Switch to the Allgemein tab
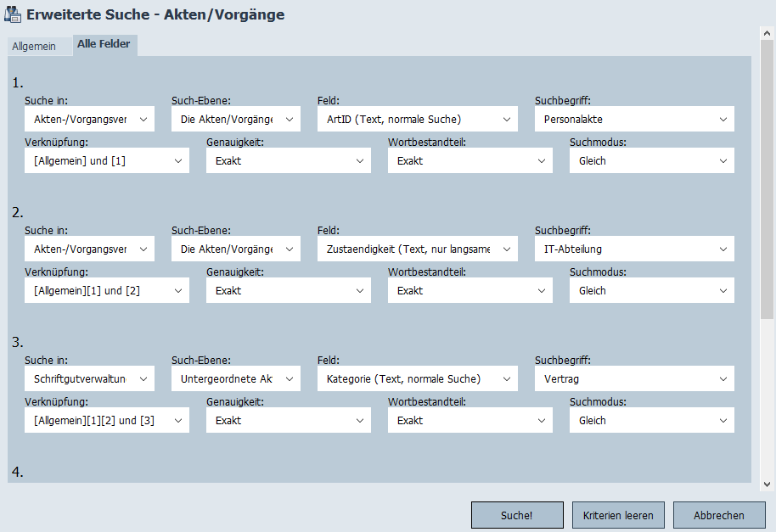Image resolution: width=776 pixels, height=532 pixels. click(x=34, y=47)
